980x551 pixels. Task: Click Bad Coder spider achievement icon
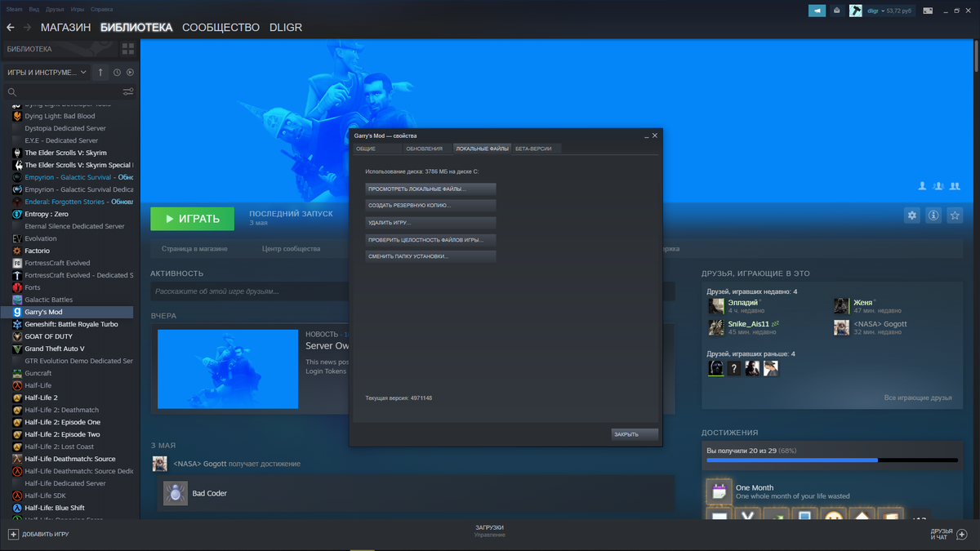click(x=176, y=493)
